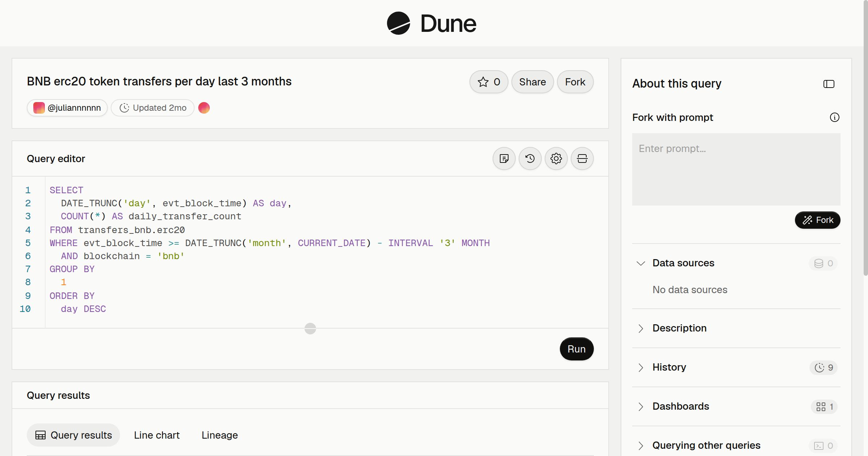Click the round gradient avatar badge

tap(204, 108)
